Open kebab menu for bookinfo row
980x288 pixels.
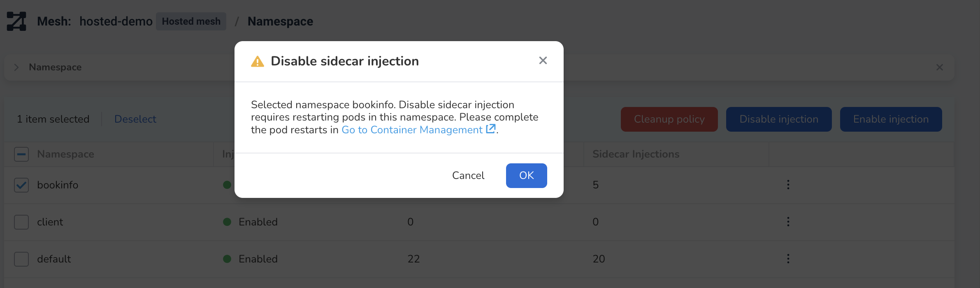[788, 185]
